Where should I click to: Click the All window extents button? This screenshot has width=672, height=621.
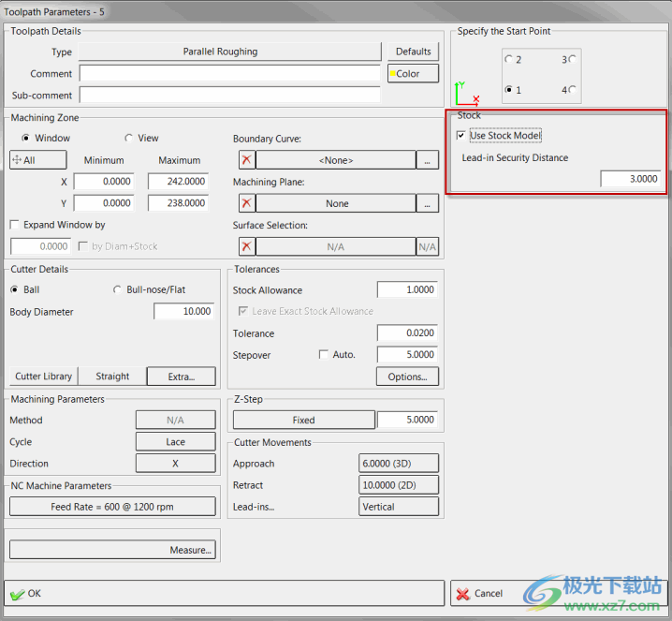38,160
